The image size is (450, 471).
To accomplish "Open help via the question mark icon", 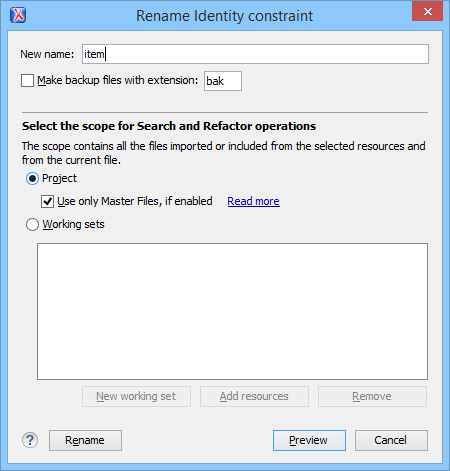I will [30, 440].
